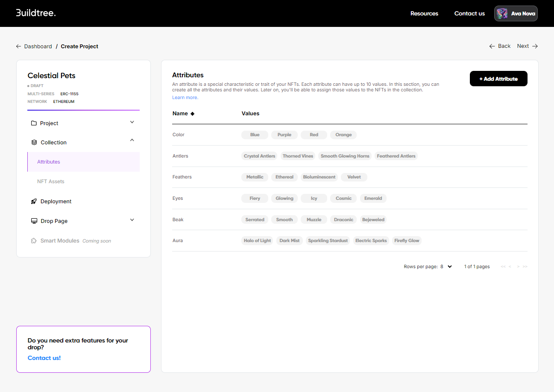Click the left arrow beside Dashboard
Screen dimensions: 554x392
pos(18,47)
